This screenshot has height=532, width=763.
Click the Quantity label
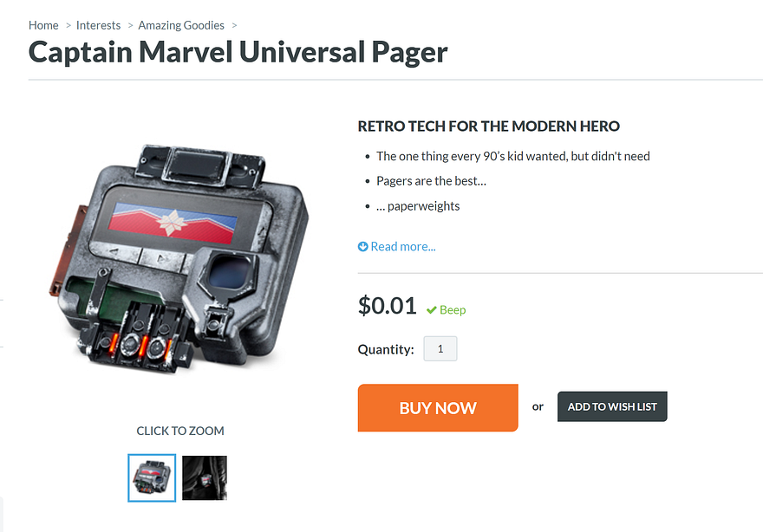[x=386, y=349]
